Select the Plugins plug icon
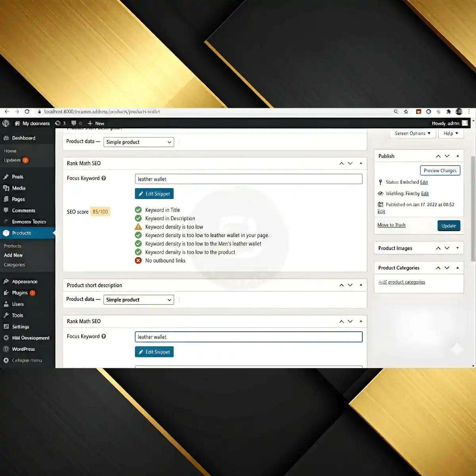The image size is (476, 476). pyautogui.click(x=6, y=293)
